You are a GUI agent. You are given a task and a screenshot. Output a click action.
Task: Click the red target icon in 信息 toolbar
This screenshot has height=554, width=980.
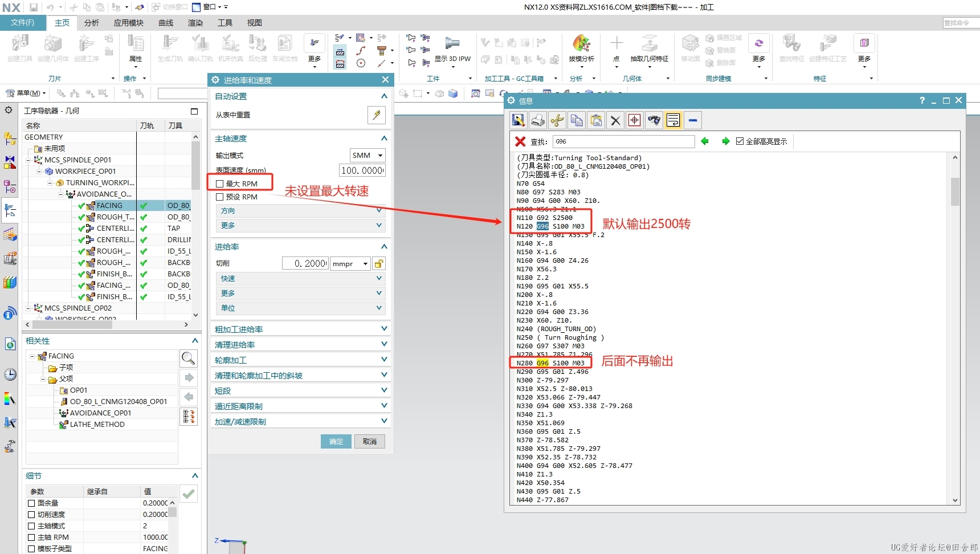point(635,120)
